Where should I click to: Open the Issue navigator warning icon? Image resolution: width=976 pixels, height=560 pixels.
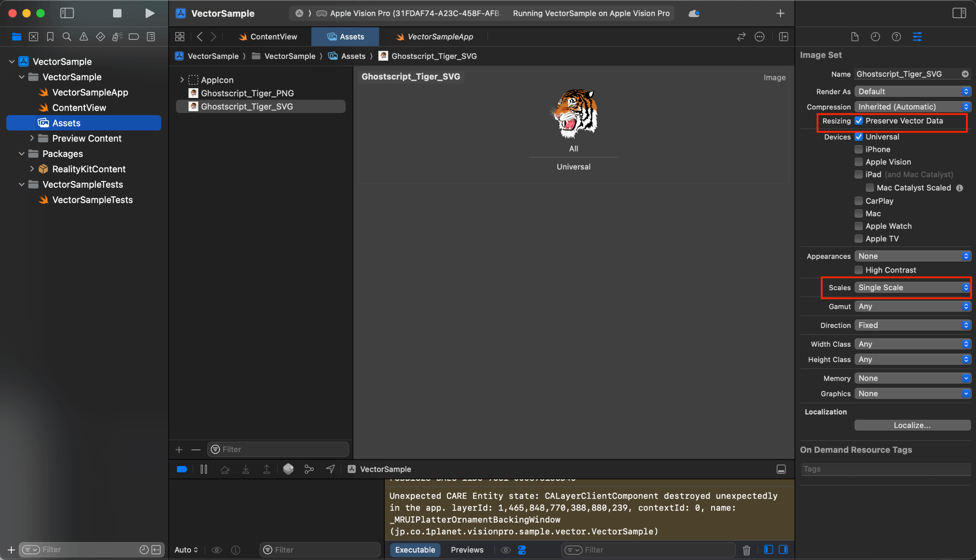(83, 37)
